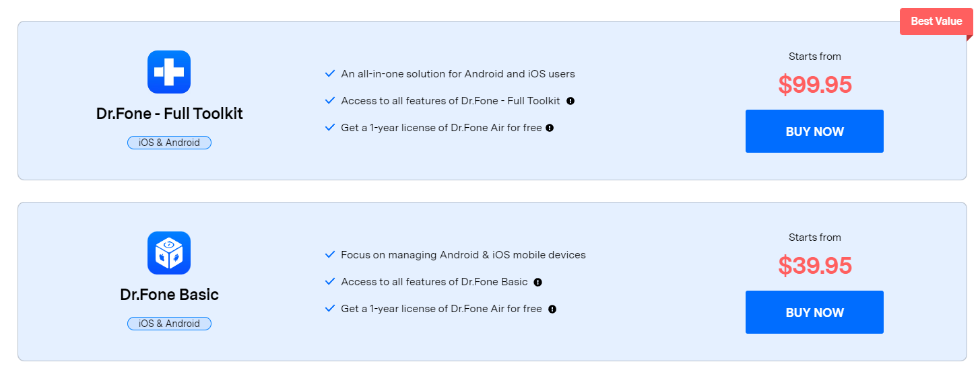Image resolution: width=980 pixels, height=366 pixels.
Task: Click the $39.95 price
Action: (x=815, y=266)
